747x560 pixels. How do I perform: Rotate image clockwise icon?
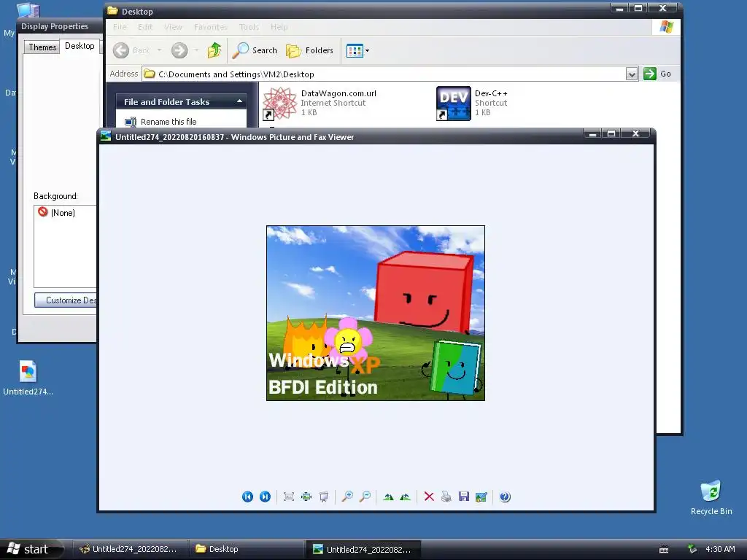388,497
